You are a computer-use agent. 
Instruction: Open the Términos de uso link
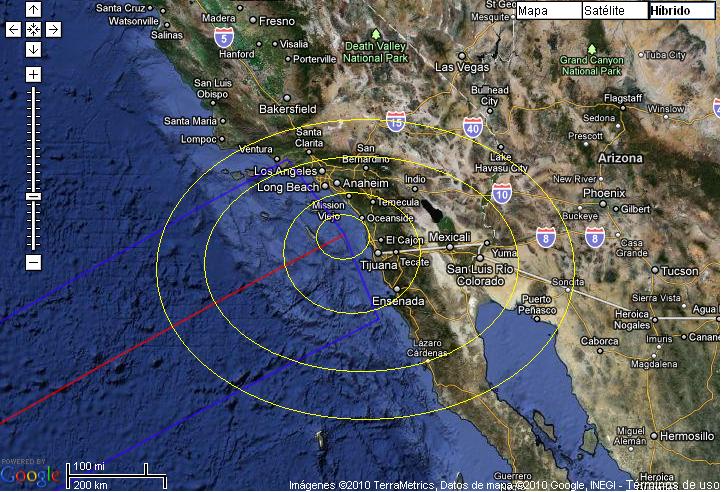click(674, 485)
